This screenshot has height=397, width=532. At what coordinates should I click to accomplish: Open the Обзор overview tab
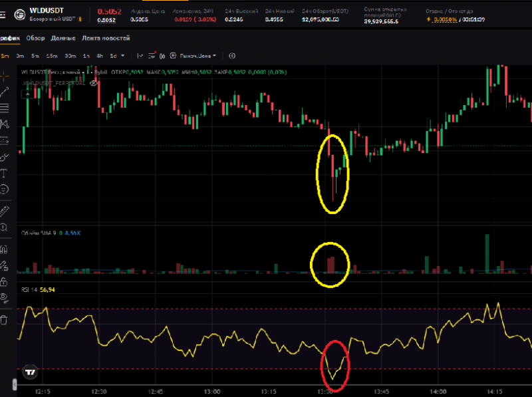click(x=36, y=39)
